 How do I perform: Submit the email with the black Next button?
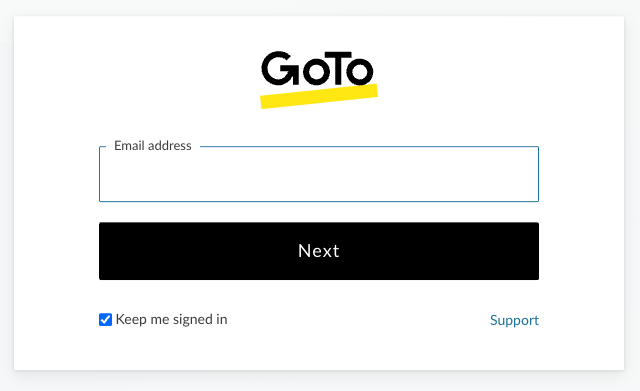319,251
